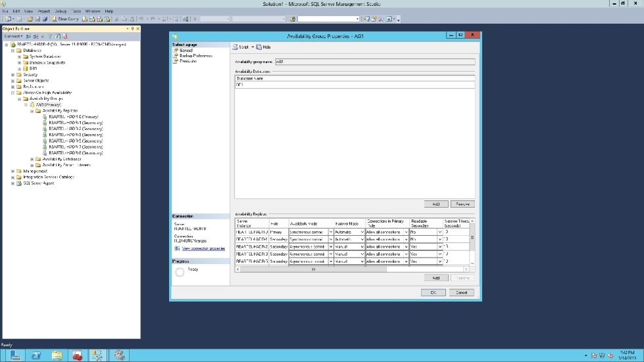Click the connection properties icon beside the link
Viewport: 644px width, 362px height.
pyautogui.click(x=176, y=248)
